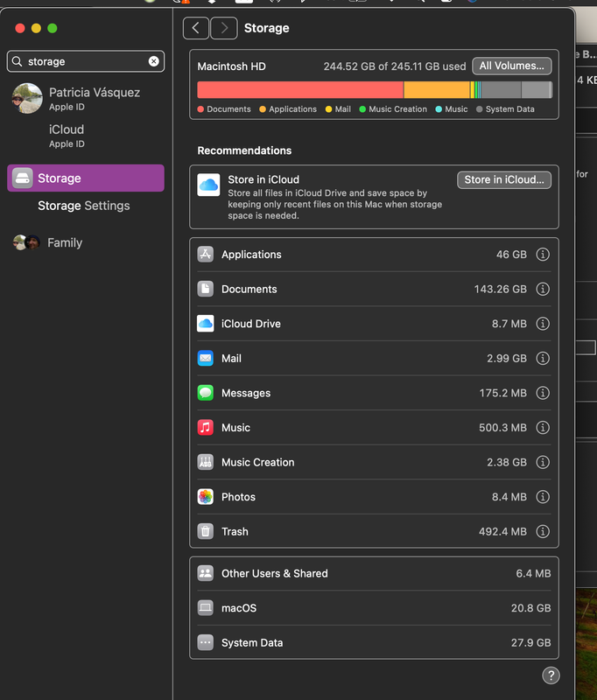Open info for Messages storage
The width and height of the screenshot is (597, 700).
pos(543,393)
